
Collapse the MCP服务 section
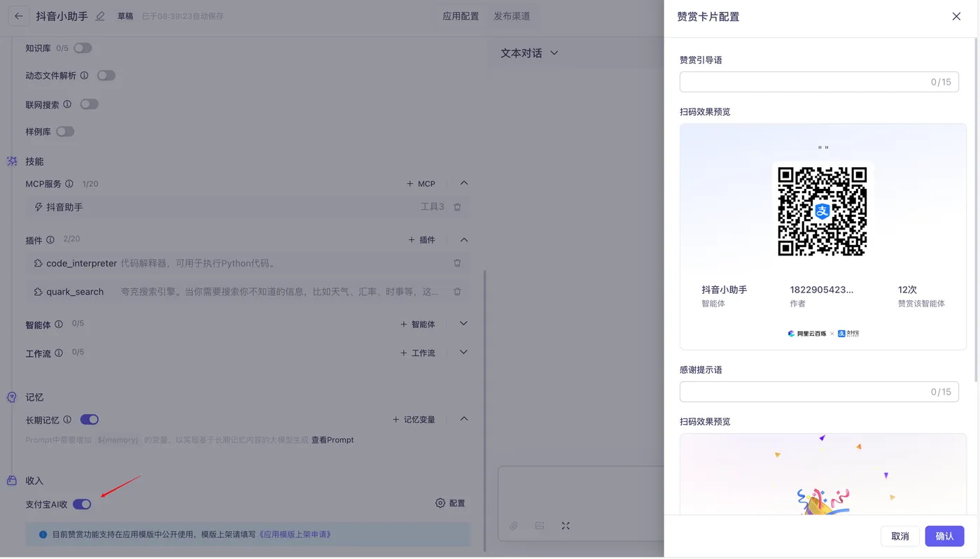463,183
